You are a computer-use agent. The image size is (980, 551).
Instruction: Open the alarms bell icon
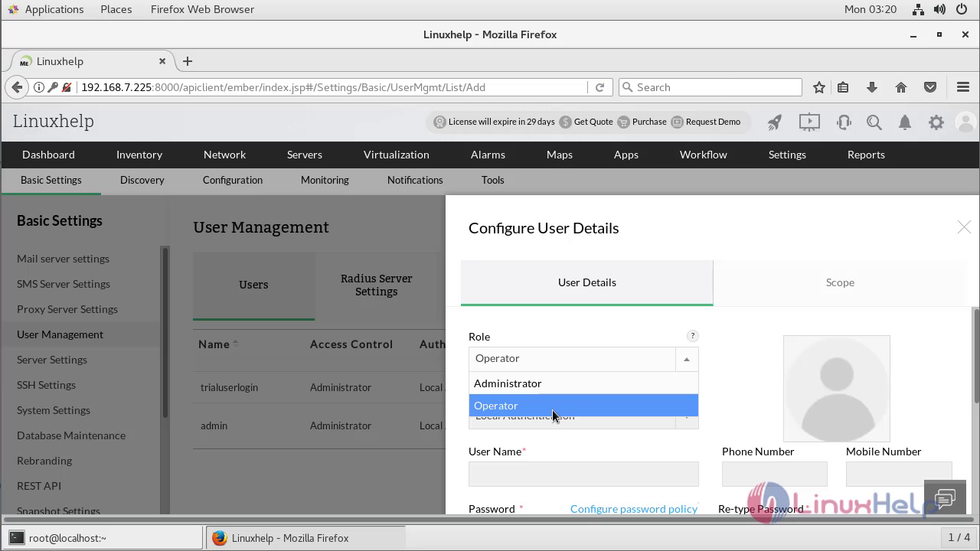(x=905, y=122)
